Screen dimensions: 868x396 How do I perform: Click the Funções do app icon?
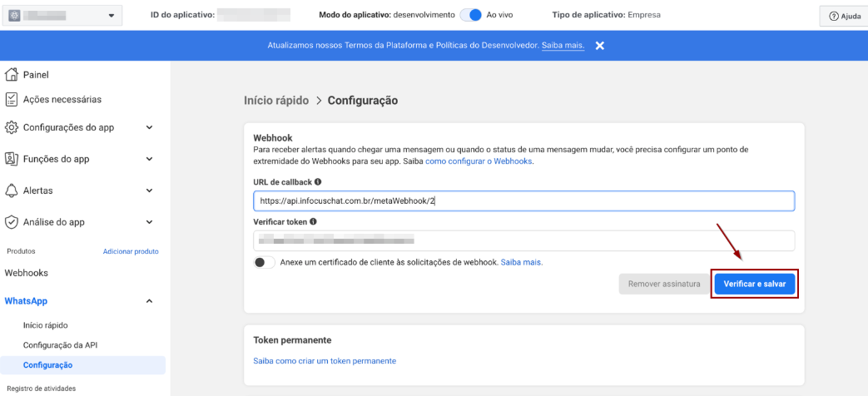pos(12,159)
